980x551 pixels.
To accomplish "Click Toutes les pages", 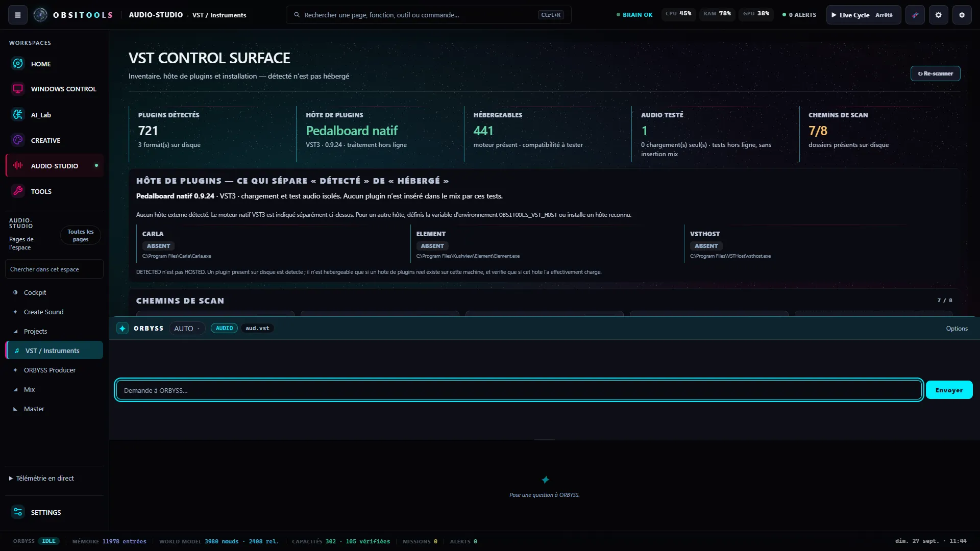I will [x=81, y=235].
